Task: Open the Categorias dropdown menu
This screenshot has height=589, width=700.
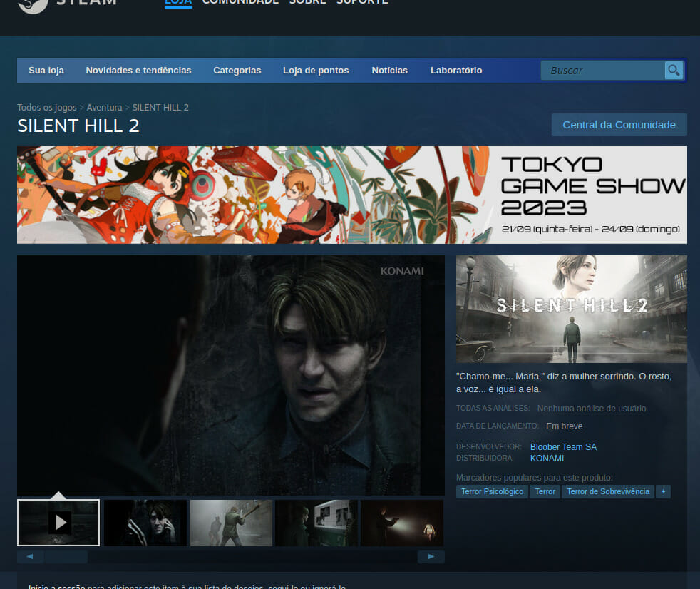Action: [237, 71]
